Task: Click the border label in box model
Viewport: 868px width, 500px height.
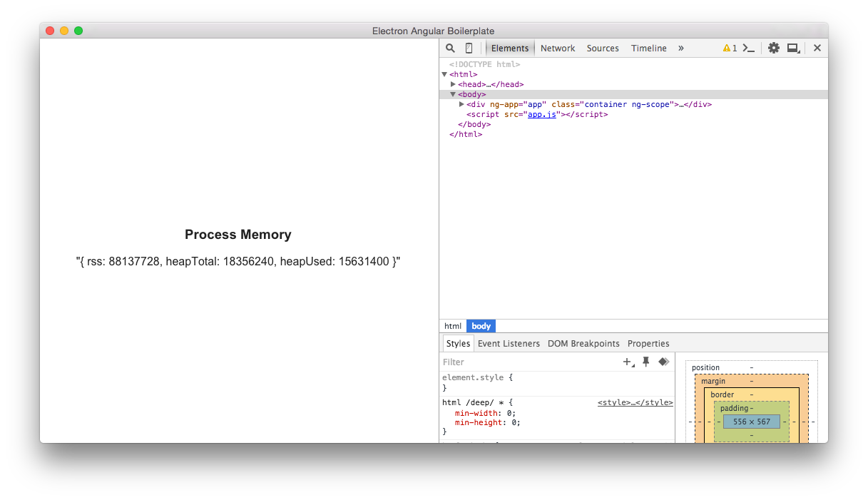Action: coord(722,394)
